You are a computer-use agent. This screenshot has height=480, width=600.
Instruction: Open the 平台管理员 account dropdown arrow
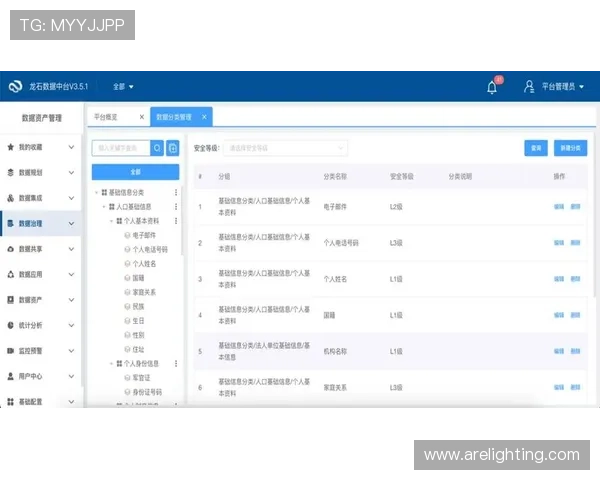pyautogui.click(x=581, y=87)
